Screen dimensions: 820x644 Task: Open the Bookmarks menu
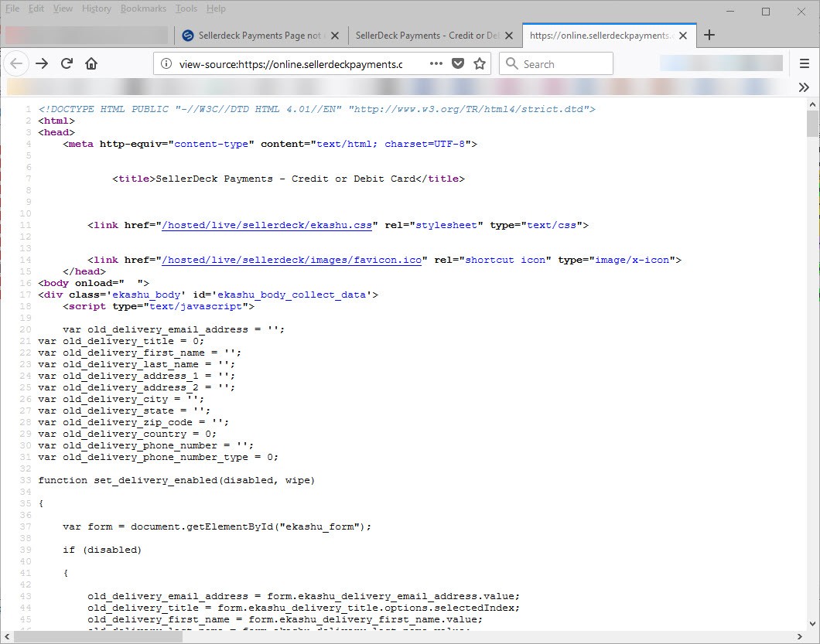143,9
